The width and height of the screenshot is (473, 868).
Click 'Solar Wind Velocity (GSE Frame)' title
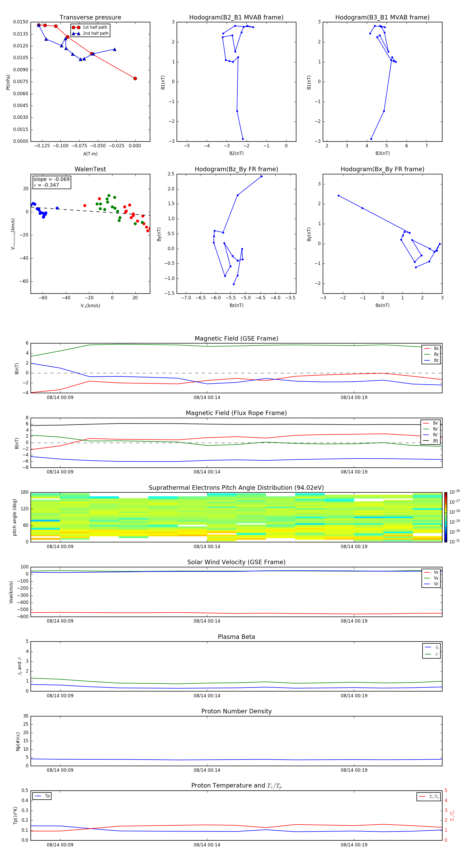[x=236, y=562]
